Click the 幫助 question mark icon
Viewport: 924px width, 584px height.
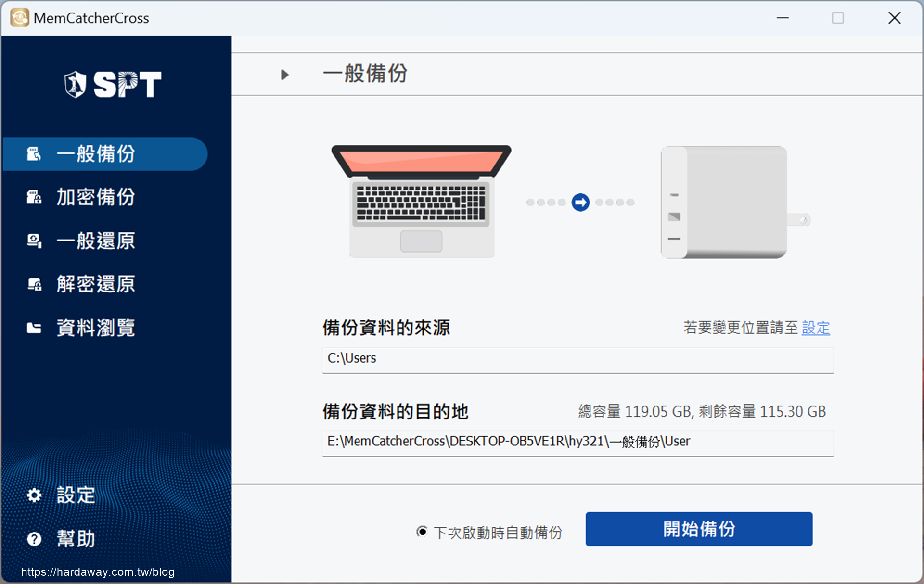point(34,539)
